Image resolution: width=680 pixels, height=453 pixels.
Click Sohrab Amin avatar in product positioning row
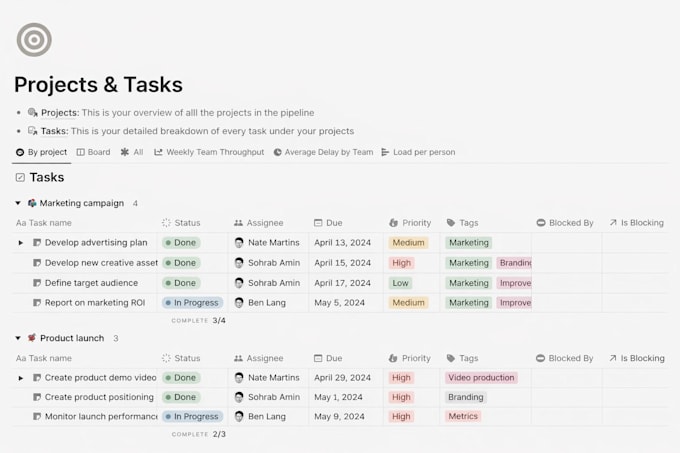coord(239,397)
